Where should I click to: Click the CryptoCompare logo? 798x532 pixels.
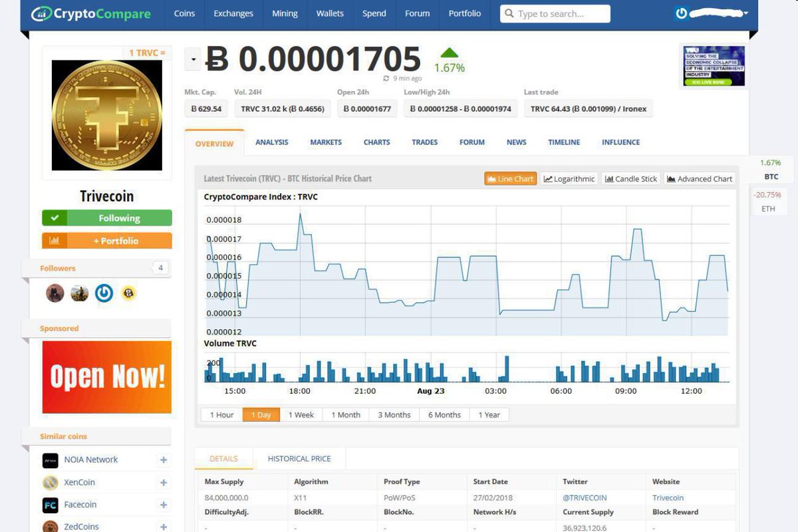91,13
